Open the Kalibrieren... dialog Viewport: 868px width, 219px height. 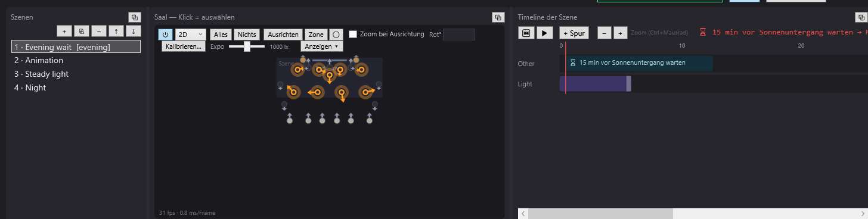[x=183, y=46]
